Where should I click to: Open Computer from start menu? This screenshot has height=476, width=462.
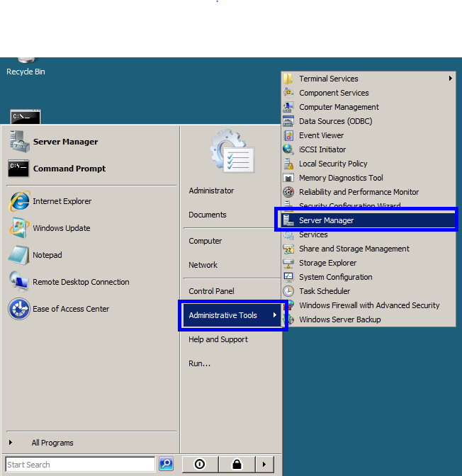(x=205, y=241)
